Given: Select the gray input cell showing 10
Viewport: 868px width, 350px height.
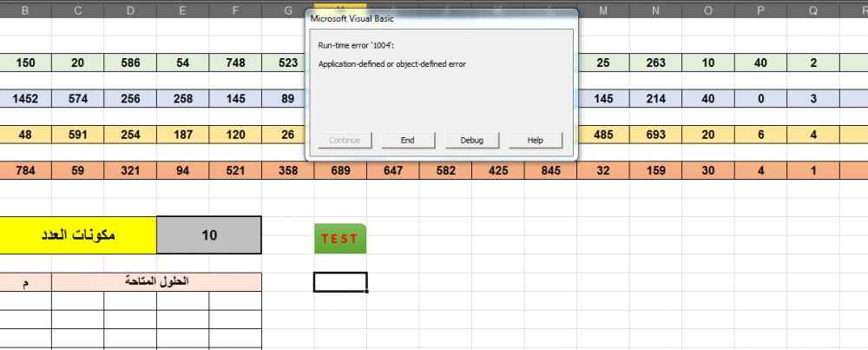Looking at the screenshot, I should (207, 234).
